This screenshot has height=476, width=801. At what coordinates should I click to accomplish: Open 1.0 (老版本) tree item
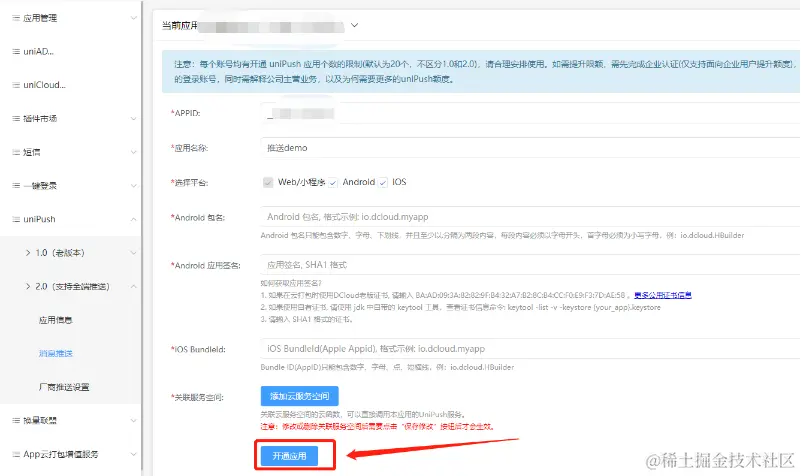pos(60,253)
